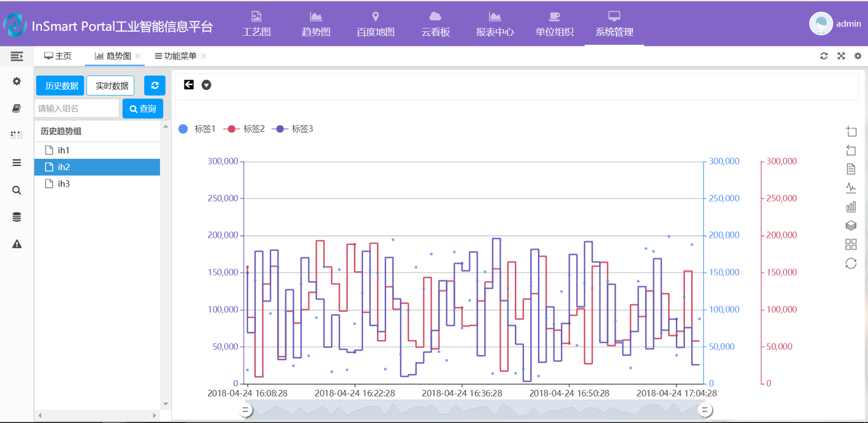Screen dimensions: 868x423
Task: Click the tree list scroll left arrow
Action: (40, 416)
